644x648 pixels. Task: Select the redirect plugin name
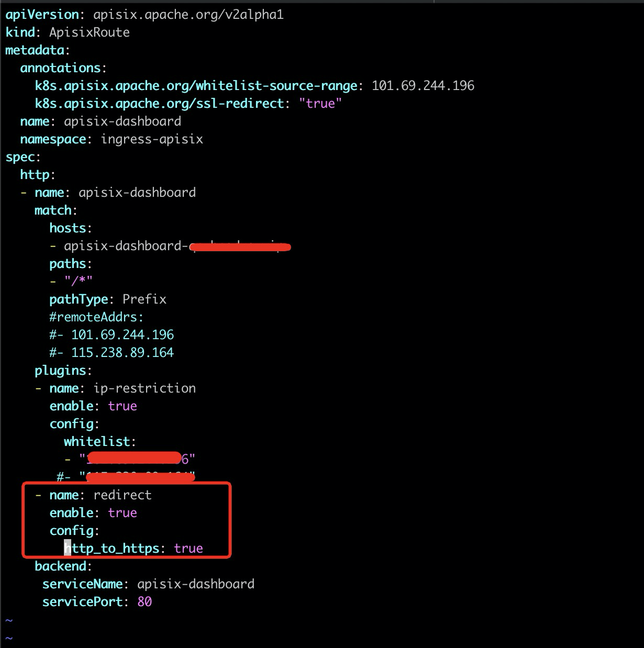tap(123, 495)
